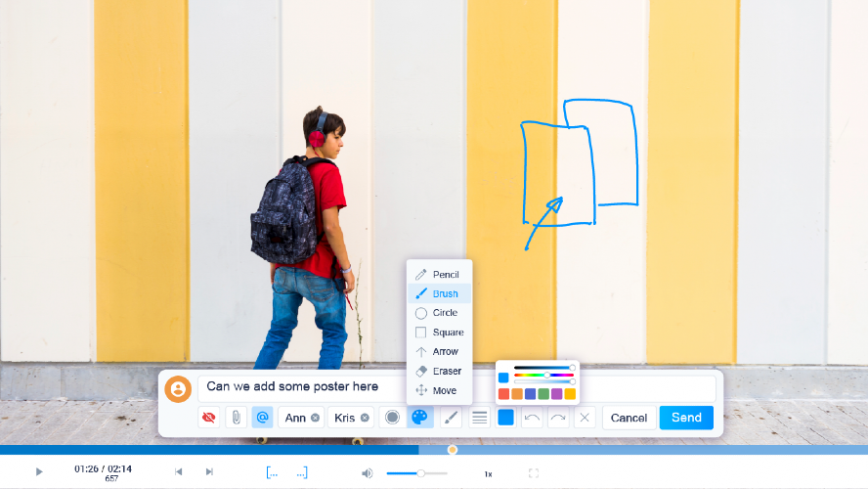The width and height of the screenshot is (868, 489).
Task: Toggle the drawing palette icon
Action: 419,418
